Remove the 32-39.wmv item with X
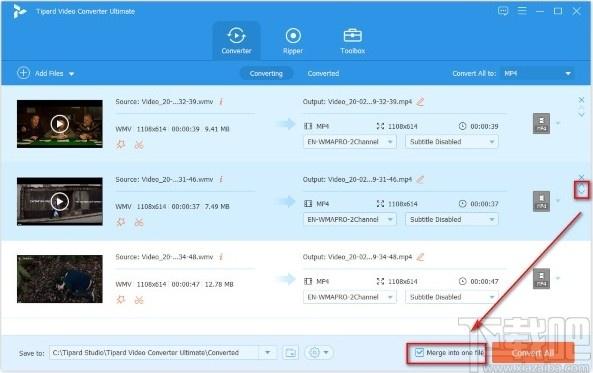 [581, 99]
